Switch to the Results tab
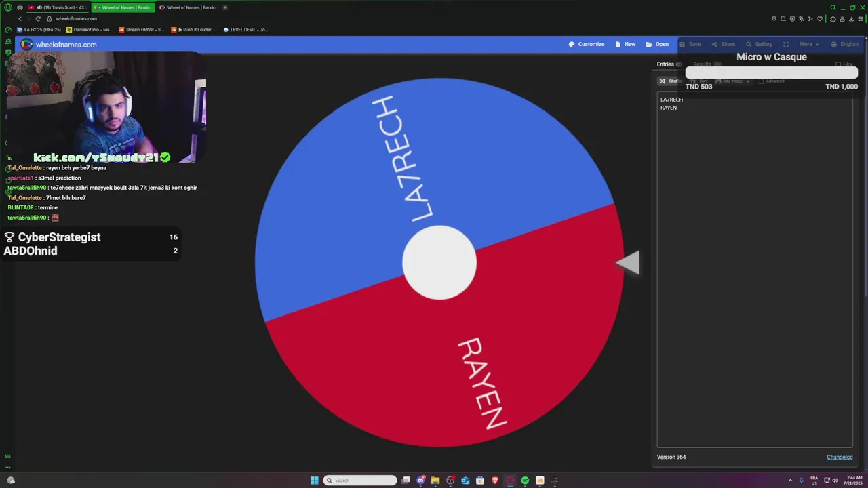The height and width of the screenshot is (488, 868). tap(707, 64)
